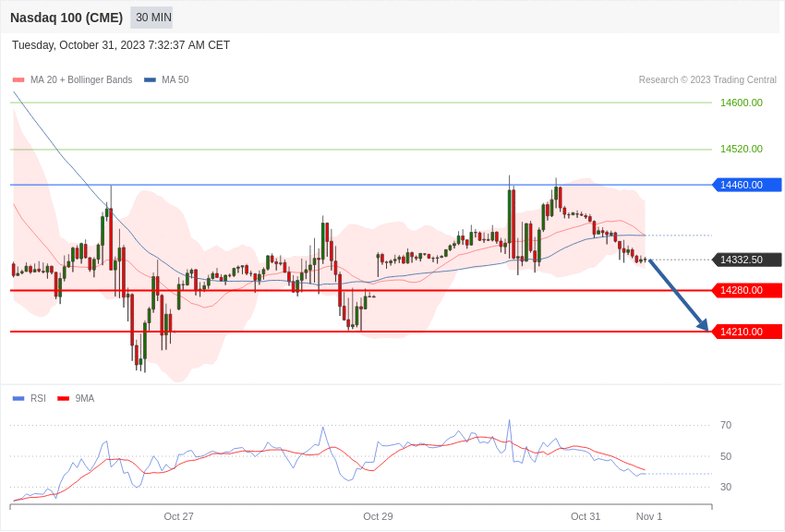Click the 30 MIN timeframe badge
This screenshot has width=785, height=532.
point(151,18)
